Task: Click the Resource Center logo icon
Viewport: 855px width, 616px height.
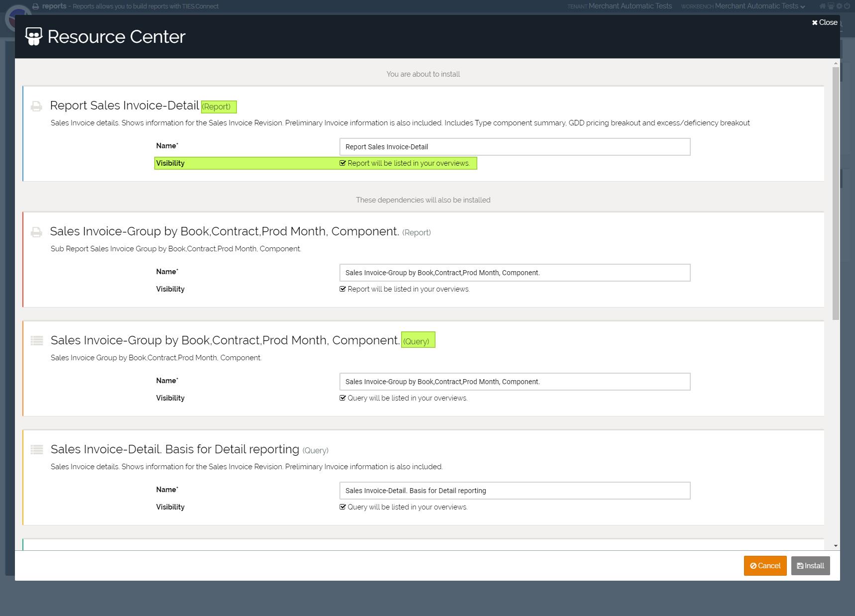Action: (34, 36)
